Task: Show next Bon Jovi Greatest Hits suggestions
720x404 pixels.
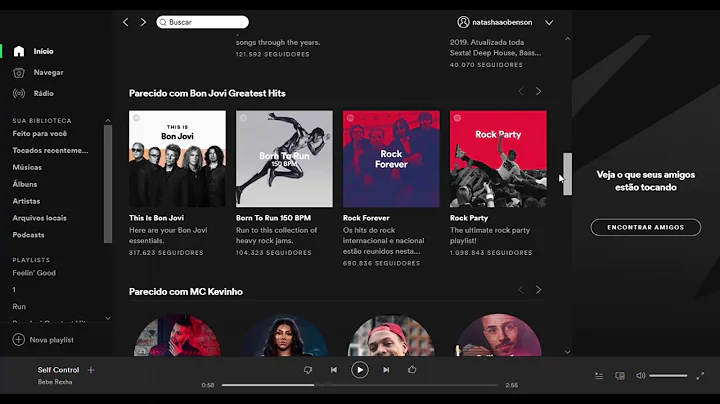Action: [538, 91]
